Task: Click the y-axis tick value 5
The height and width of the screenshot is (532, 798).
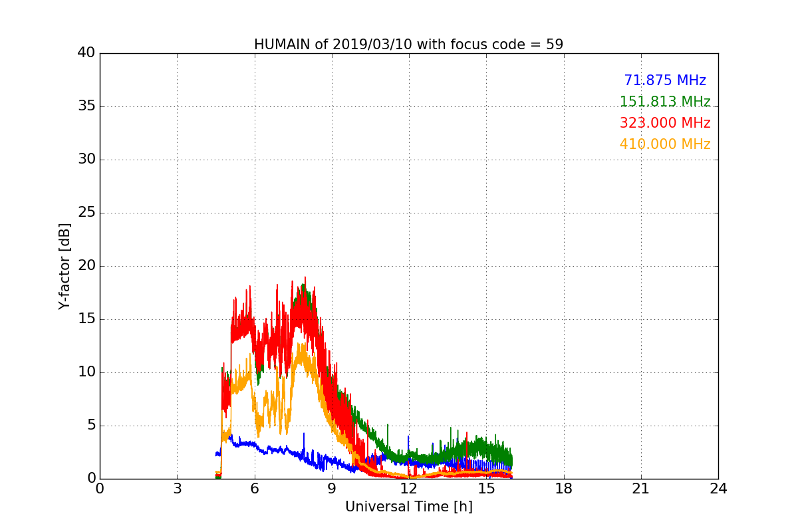Action: pos(90,426)
